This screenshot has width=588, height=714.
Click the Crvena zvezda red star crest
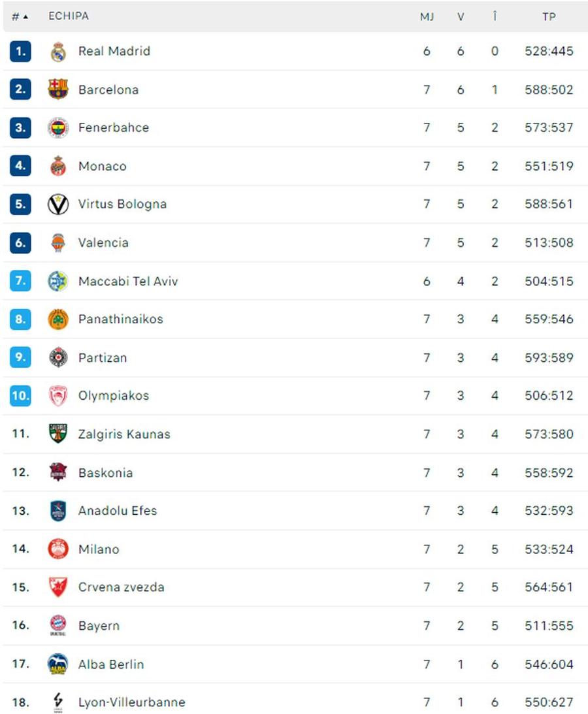(58, 587)
